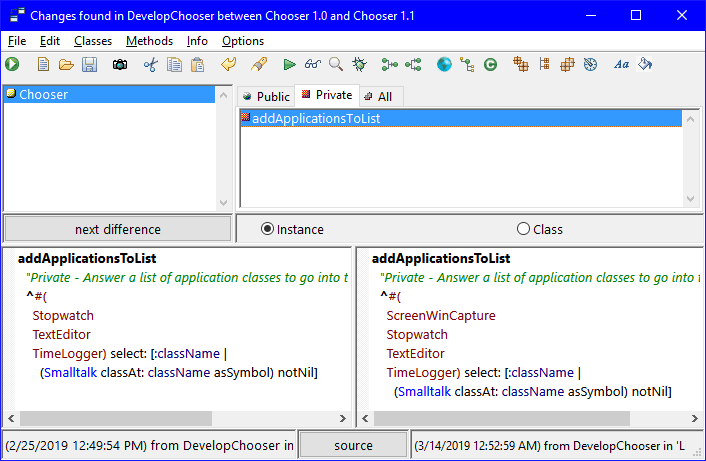Click the source button
Viewport: 706px width, 461px height.
pos(353,445)
